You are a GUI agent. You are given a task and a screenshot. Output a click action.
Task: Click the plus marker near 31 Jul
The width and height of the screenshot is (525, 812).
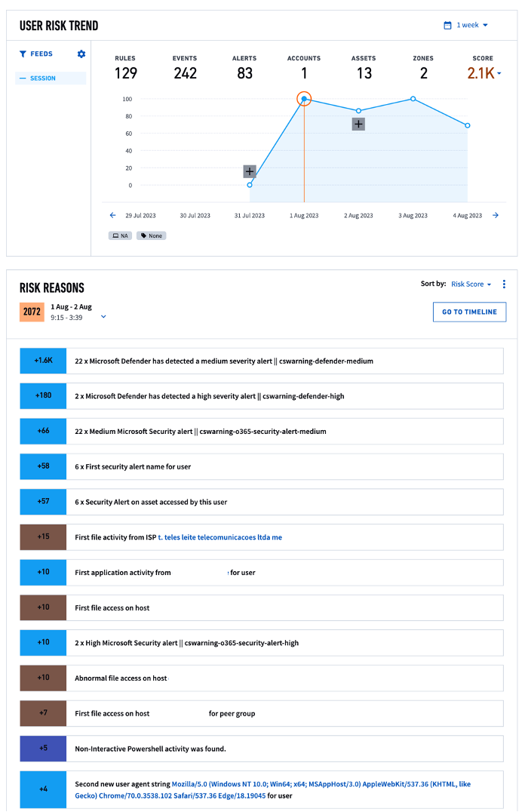click(250, 171)
